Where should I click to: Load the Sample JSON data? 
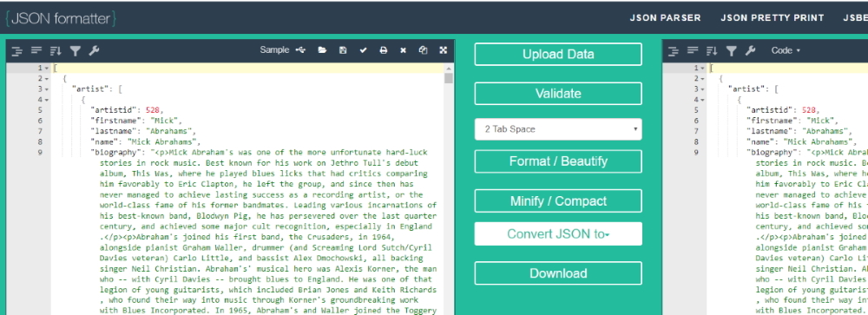[274, 50]
